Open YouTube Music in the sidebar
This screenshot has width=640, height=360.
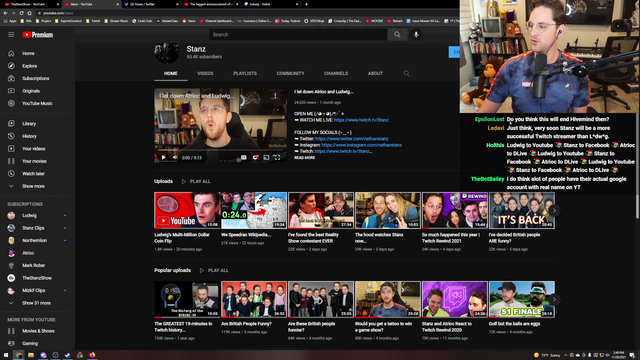(x=38, y=103)
